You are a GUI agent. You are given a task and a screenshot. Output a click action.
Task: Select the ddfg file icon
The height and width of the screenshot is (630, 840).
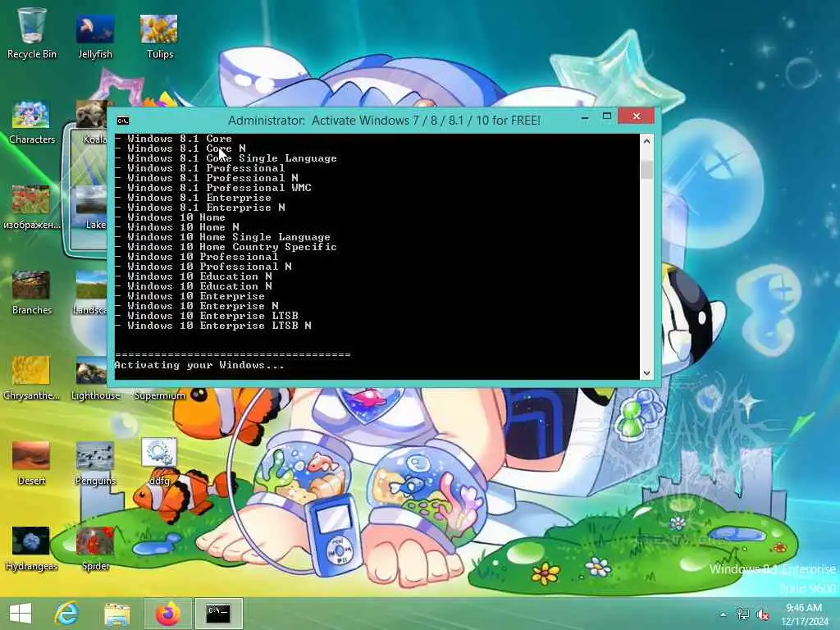click(x=159, y=462)
